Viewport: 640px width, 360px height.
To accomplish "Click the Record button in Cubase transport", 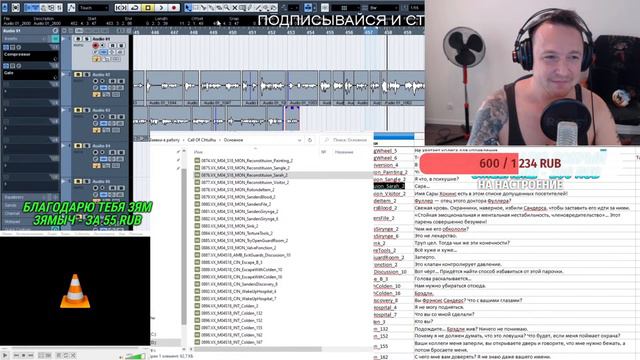I will click(x=174, y=7).
